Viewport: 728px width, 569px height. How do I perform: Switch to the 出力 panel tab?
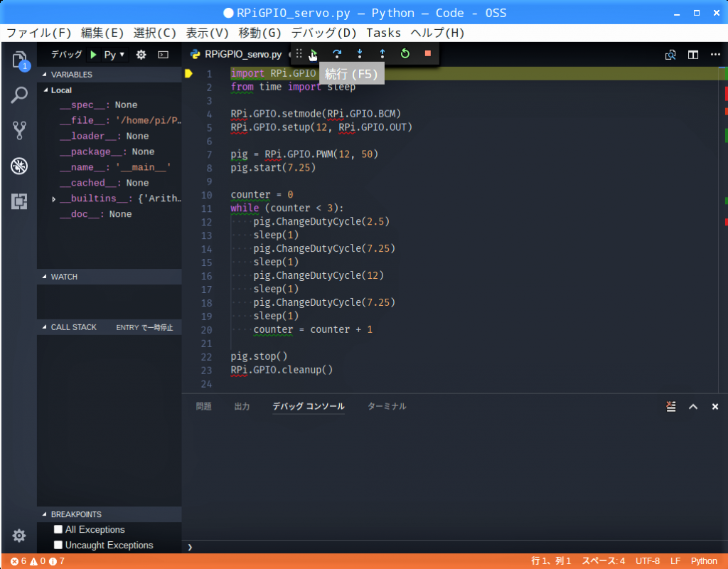(242, 406)
